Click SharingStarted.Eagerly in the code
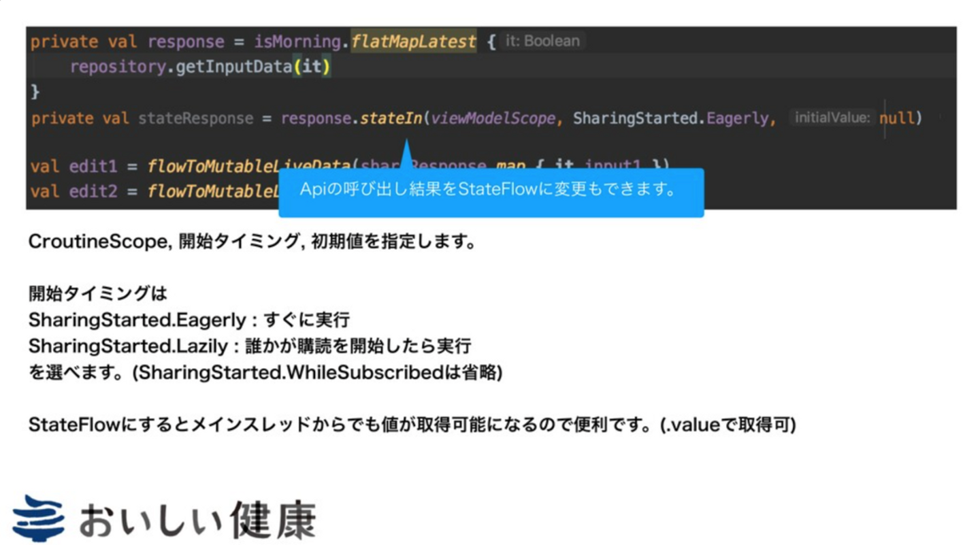The image size is (980, 545). click(674, 118)
